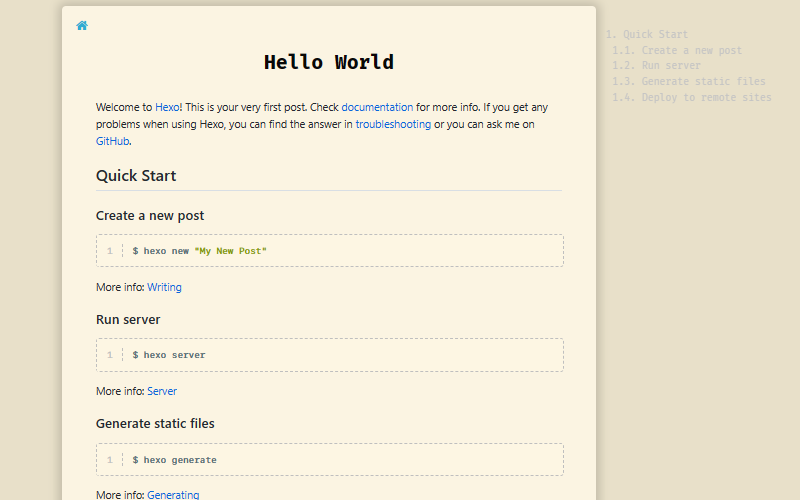The height and width of the screenshot is (500, 800).
Task: Visit the GitHub link
Action: click(112, 142)
